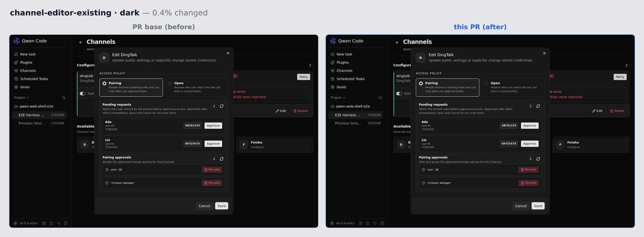
Task: Open the activity pulse icon in the before panel
Action: coord(58,223)
